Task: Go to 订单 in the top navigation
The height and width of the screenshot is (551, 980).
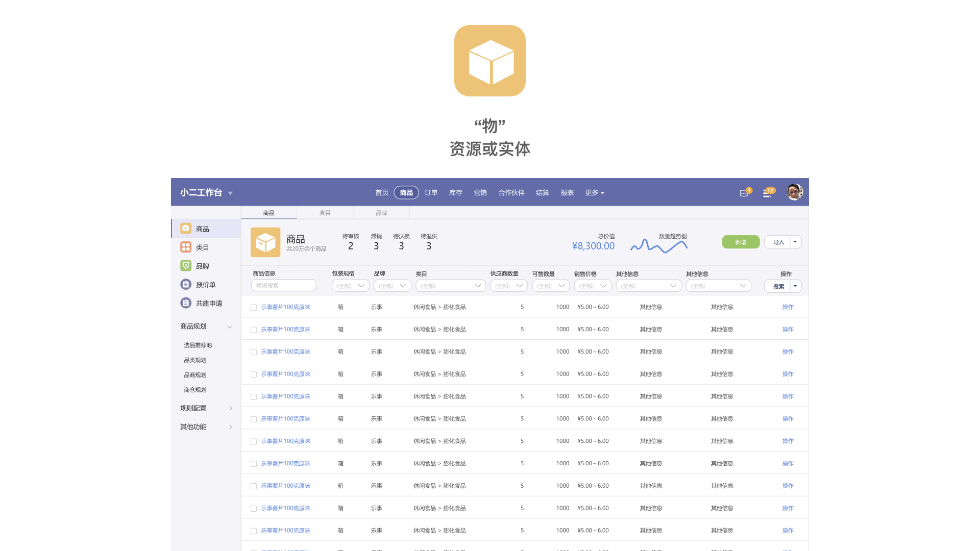Action: (431, 193)
